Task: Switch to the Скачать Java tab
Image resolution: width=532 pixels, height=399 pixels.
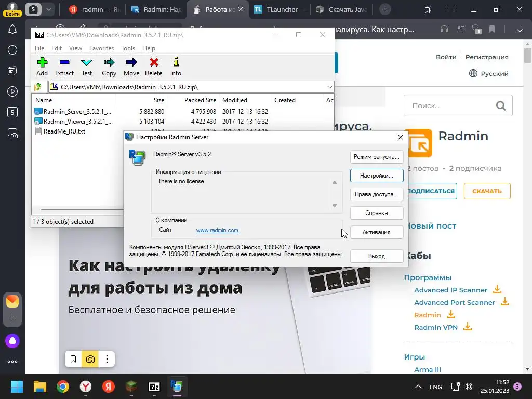Action: click(342, 9)
